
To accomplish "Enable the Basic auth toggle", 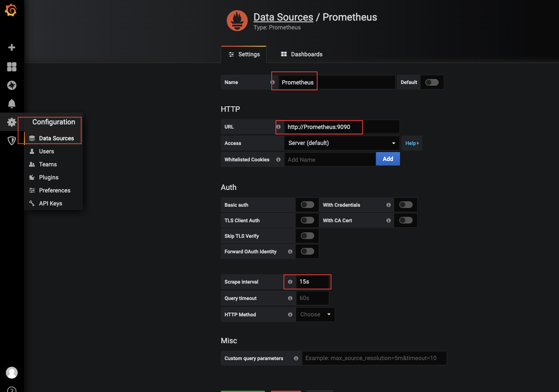I will pos(307,205).
